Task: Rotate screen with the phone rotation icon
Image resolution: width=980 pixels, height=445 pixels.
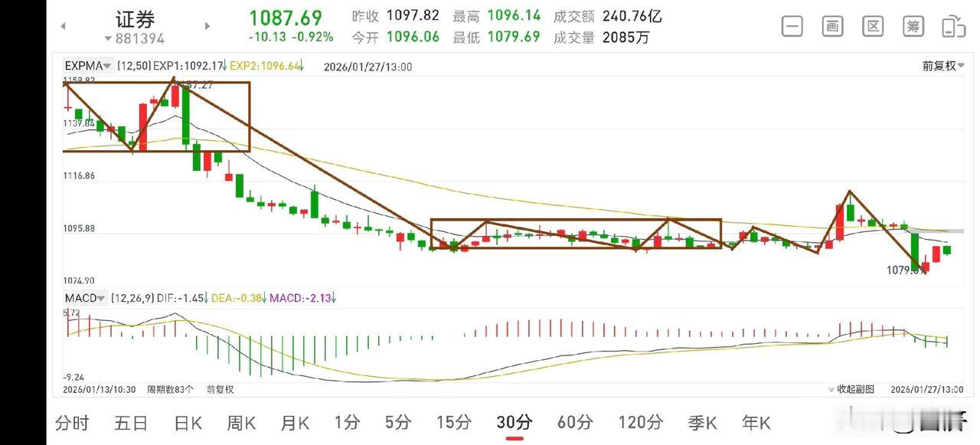Action: [953, 26]
